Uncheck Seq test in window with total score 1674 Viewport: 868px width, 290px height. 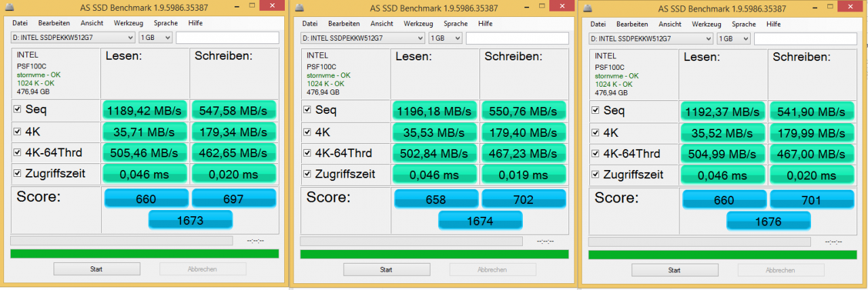307,109
